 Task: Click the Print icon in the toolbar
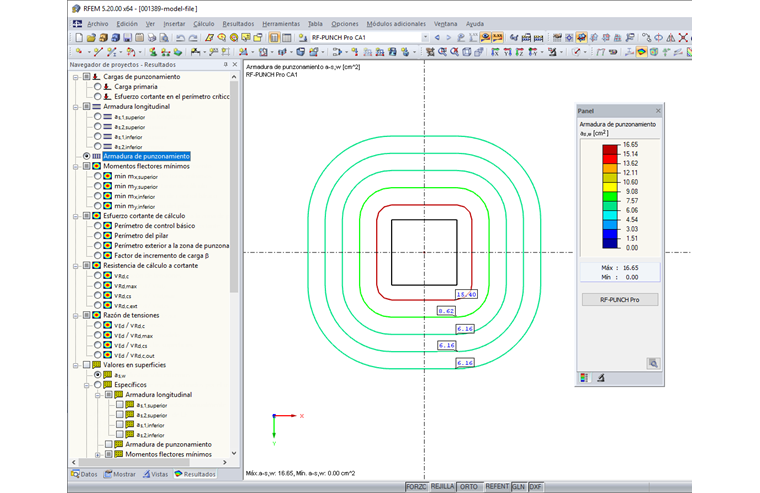point(152,37)
